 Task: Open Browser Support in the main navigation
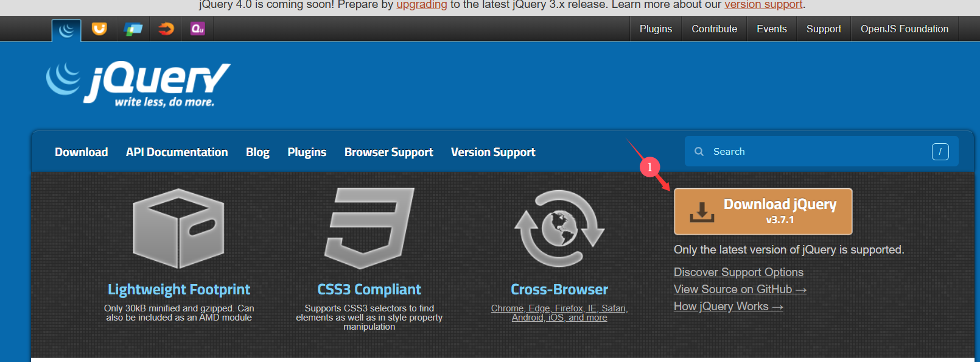coord(389,152)
